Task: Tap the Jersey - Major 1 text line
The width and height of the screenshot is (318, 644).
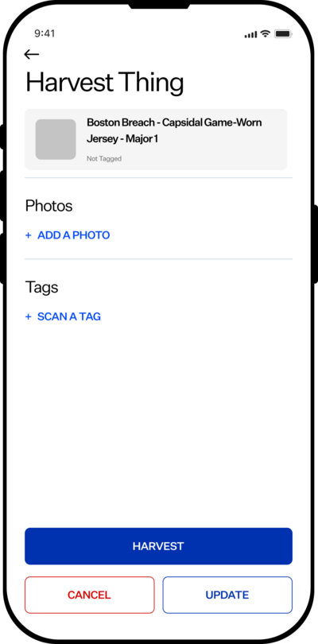Action: [122, 139]
